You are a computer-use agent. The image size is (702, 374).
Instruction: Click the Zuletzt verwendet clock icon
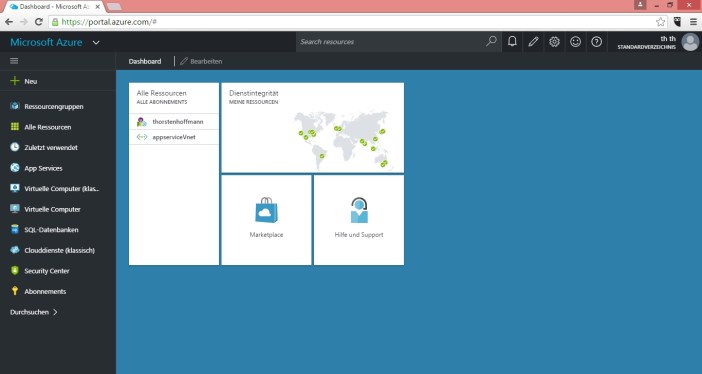point(15,147)
